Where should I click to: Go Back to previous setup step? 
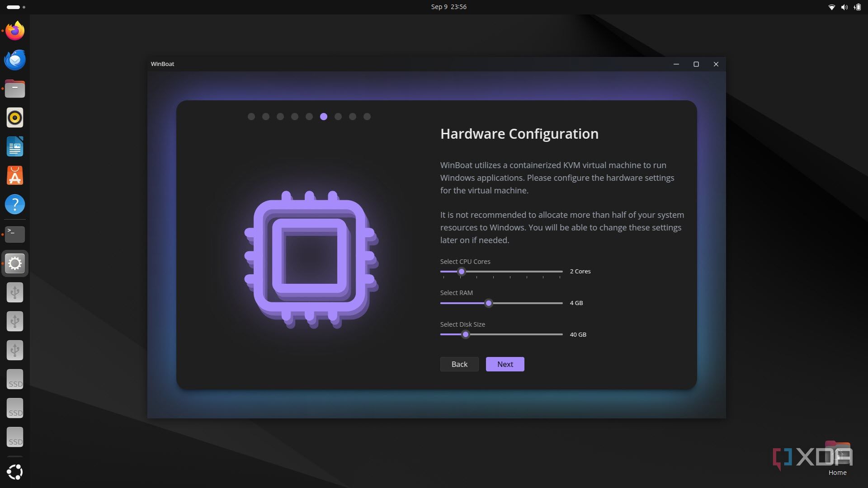(459, 364)
